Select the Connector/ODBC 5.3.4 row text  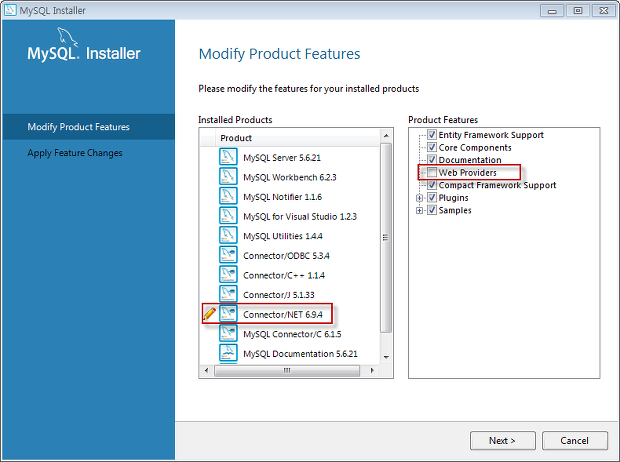coord(286,256)
